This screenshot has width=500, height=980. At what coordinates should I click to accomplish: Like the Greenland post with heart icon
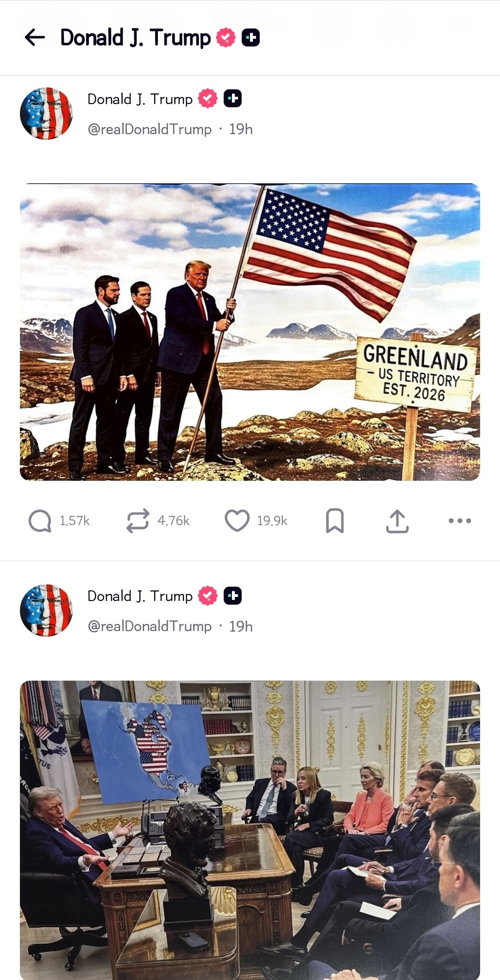tap(237, 521)
